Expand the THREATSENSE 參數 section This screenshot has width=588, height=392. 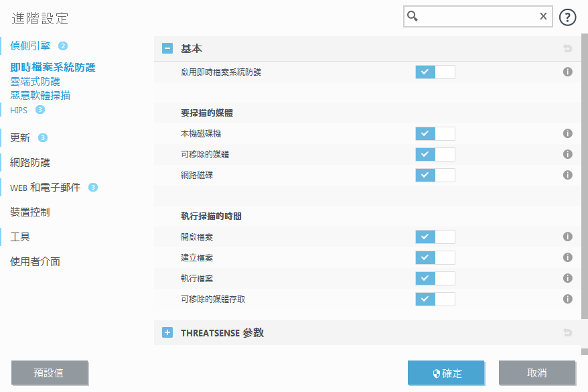(x=167, y=332)
